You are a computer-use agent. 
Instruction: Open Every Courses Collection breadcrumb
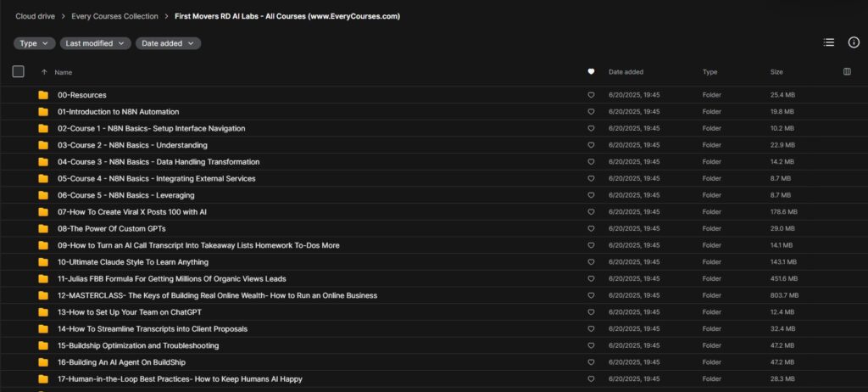click(114, 17)
